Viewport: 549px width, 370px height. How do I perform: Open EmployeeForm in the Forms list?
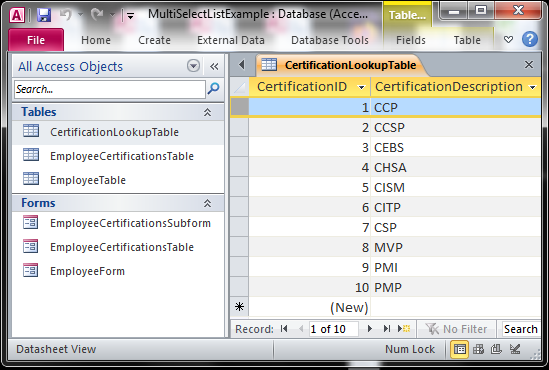click(87, 271)
